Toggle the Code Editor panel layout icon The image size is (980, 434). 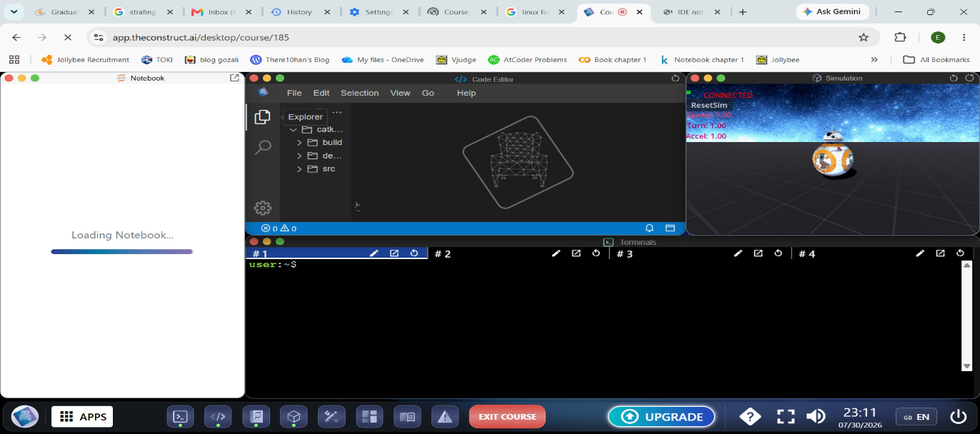tap(670, 228)
